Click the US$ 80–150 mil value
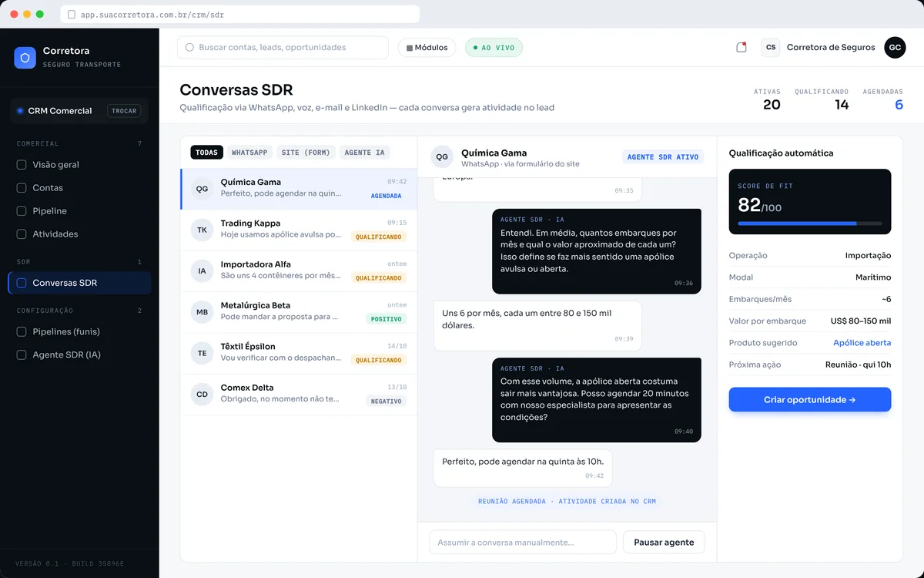 coord(861,321)
